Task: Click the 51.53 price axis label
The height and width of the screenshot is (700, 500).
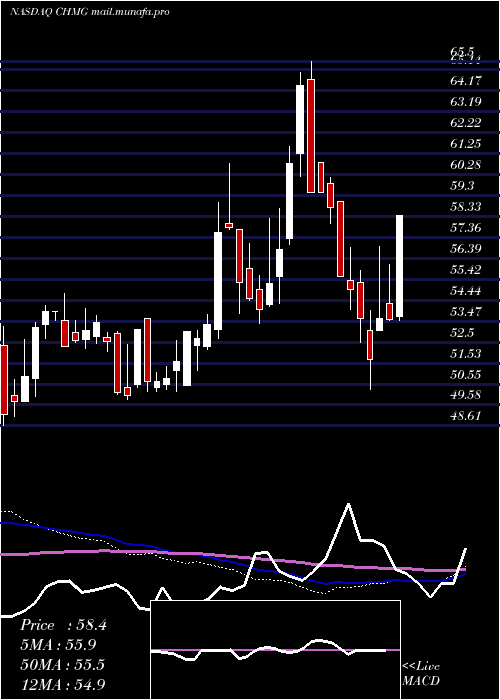Action: click(466, 354)
